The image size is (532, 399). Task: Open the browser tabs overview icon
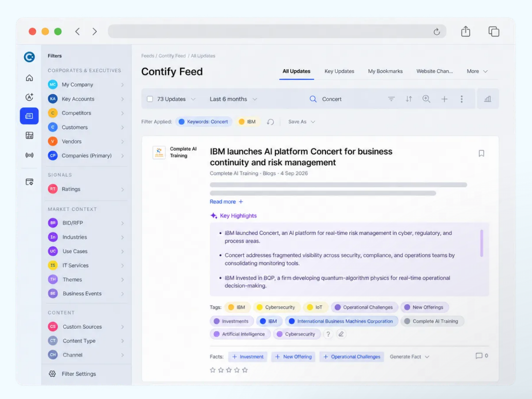(x=494, y=31)
